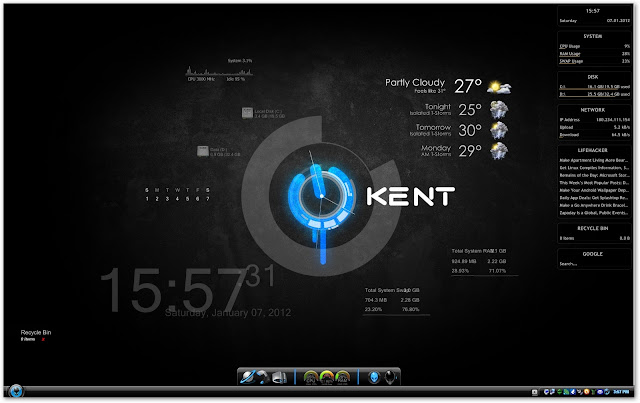The image size is (640, 403).
Task: Open Lifehacker item 'Make a Go Anywhere Drink...'
Action: 594,205
